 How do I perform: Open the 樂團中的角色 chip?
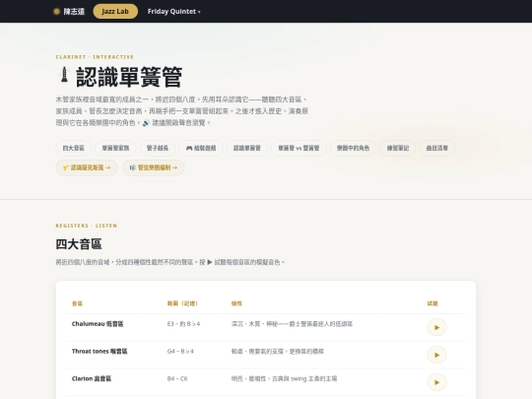(354, 148)
